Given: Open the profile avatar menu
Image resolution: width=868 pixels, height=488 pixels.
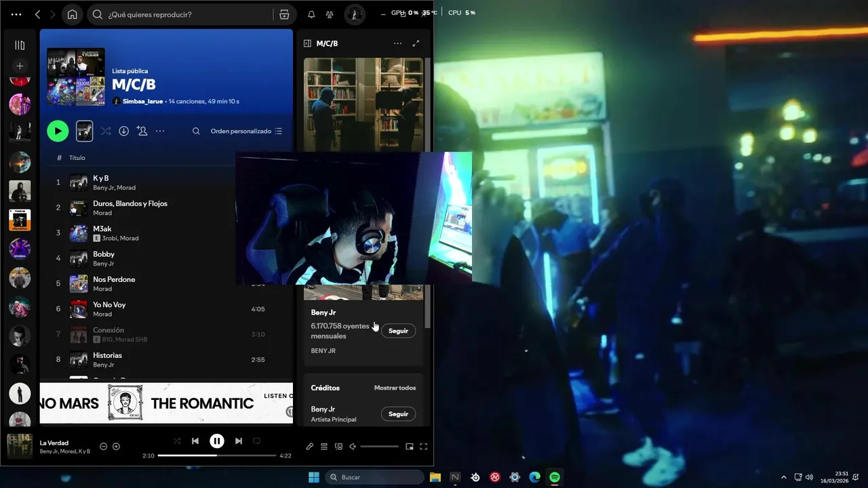Looking at the screenshot, I should 355,14.
